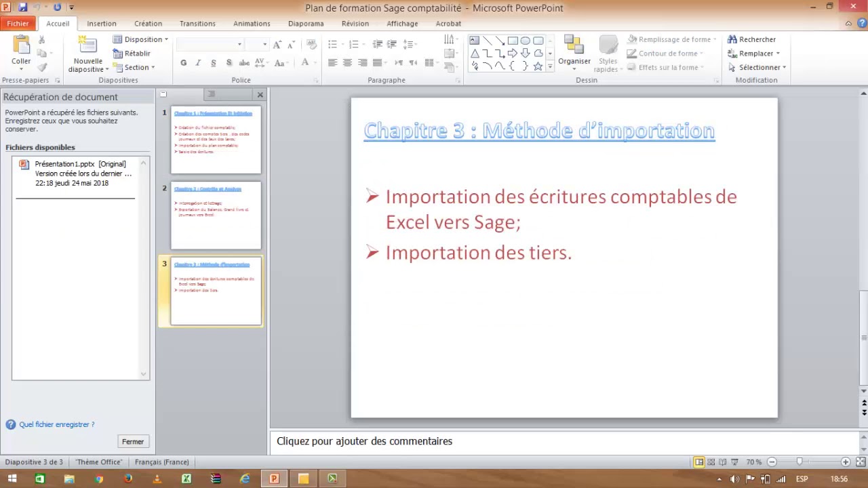Select the right arrow shape
868x488 pixels.
click(x=513, y=54)
